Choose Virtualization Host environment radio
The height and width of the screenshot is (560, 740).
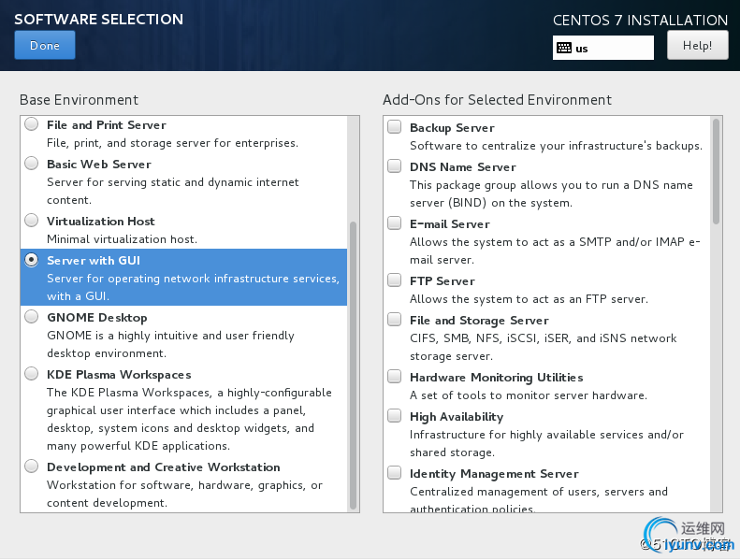32,221
